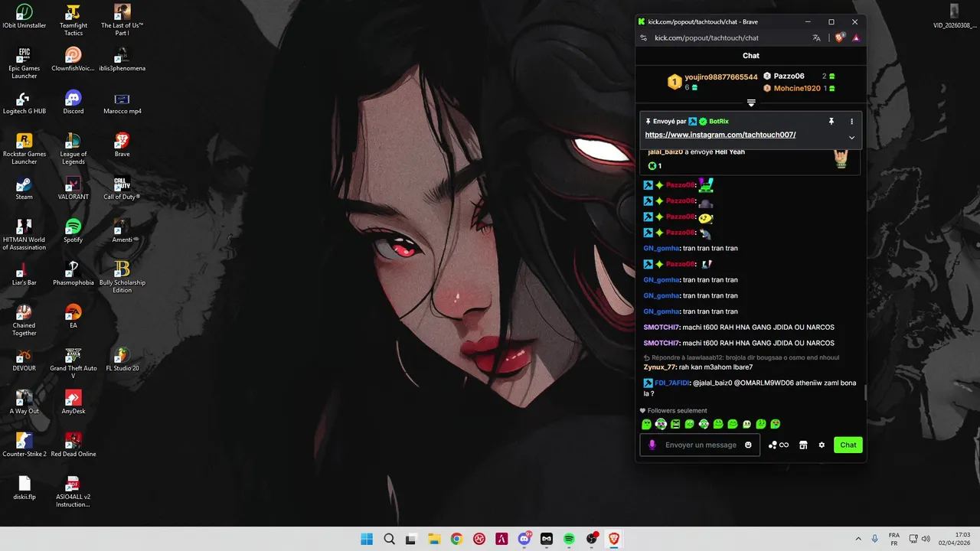The height and width of the screenshot is (551, 980).
Task: Insert the last heart-eyes Kick emote
Action: tap(776, 424)
